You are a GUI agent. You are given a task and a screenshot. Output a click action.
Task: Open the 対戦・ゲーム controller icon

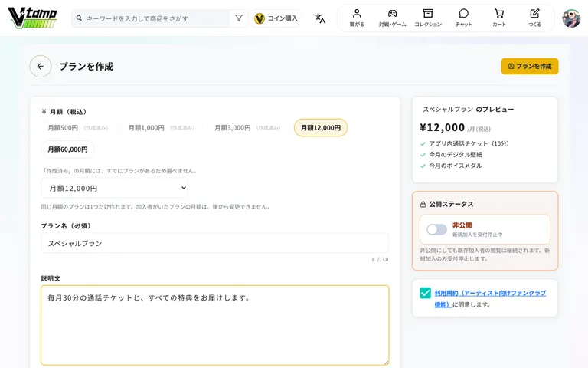click(392, 14)
